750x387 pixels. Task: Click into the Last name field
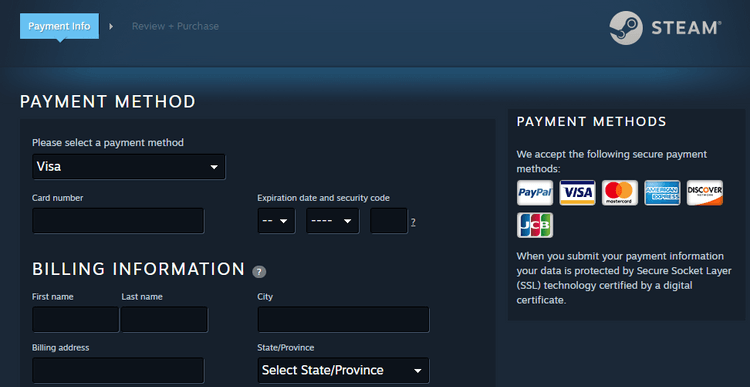pyautogui.click(x=165, y=320)
